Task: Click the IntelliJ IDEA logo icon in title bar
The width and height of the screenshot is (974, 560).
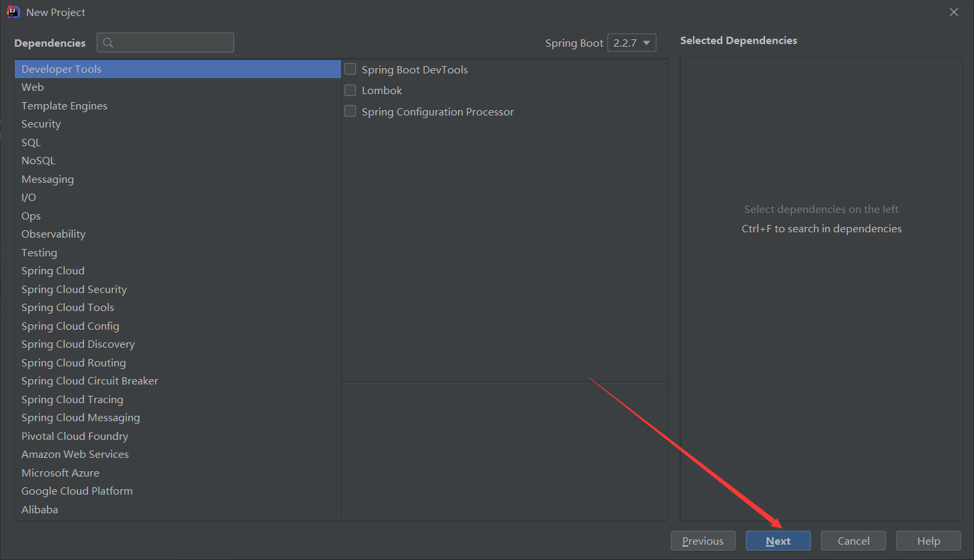Action: (x=13, y=11)
